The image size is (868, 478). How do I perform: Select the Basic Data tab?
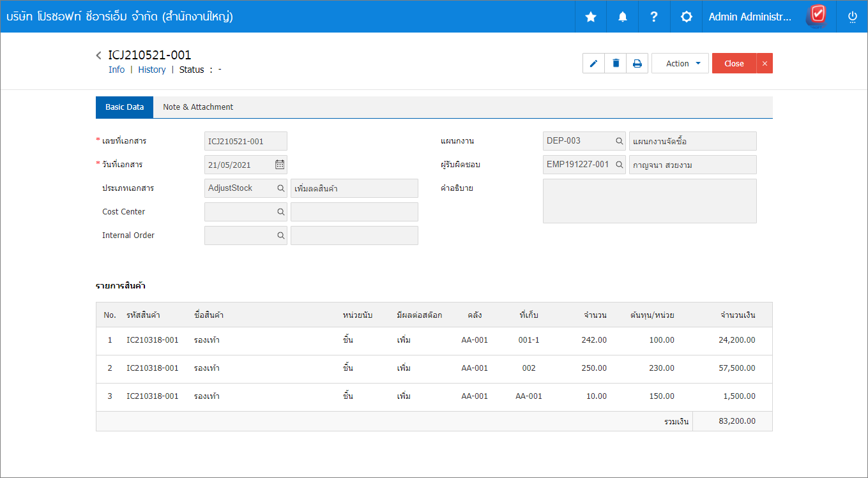[x=125, y=107]
